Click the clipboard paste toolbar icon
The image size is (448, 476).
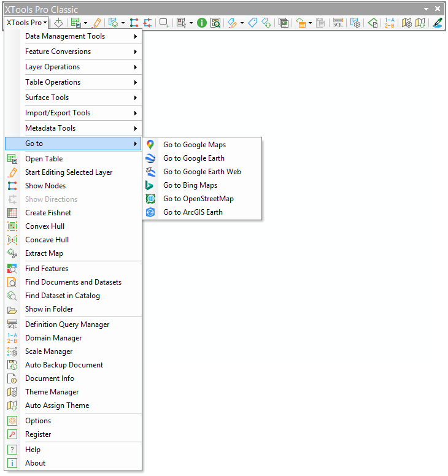(x=320, y=23)
